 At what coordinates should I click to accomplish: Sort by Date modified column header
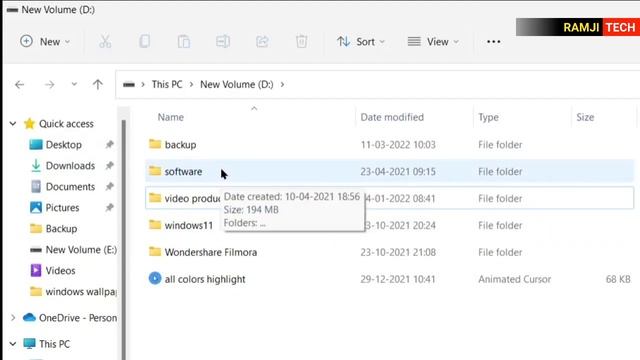392,117
